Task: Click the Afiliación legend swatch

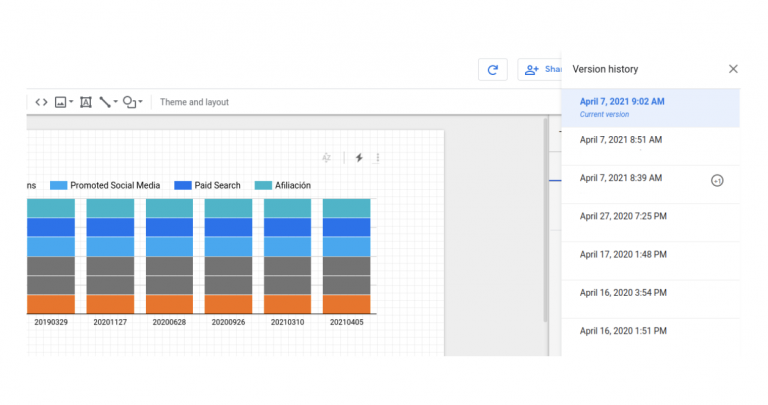Action: [x=263, y=186]
